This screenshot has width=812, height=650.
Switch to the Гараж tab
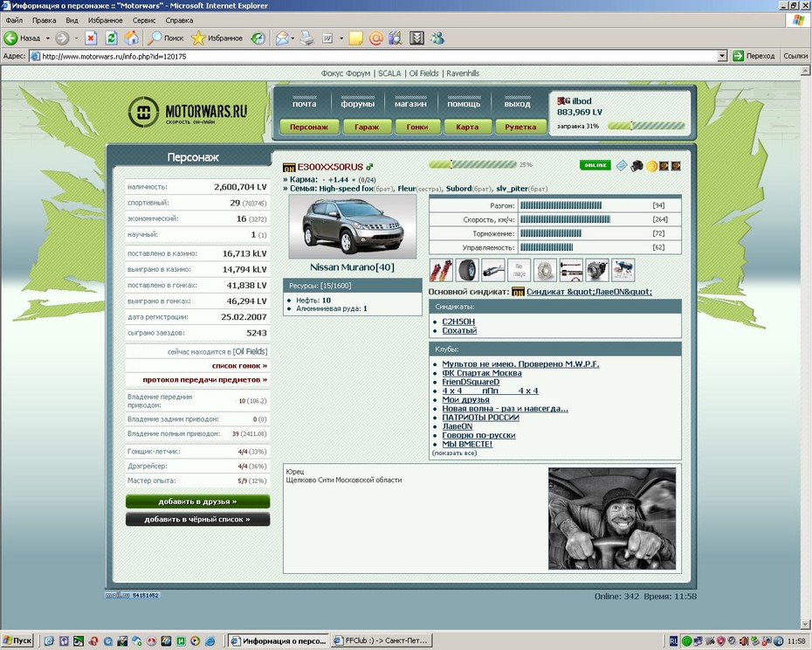(x=367, y=127)
